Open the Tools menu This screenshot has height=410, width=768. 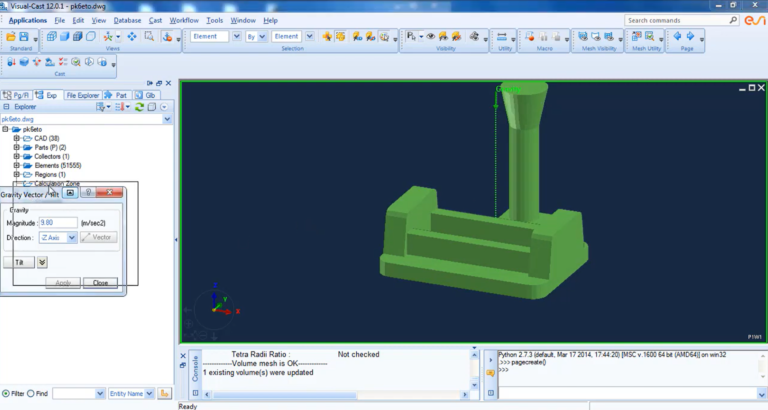215,21
